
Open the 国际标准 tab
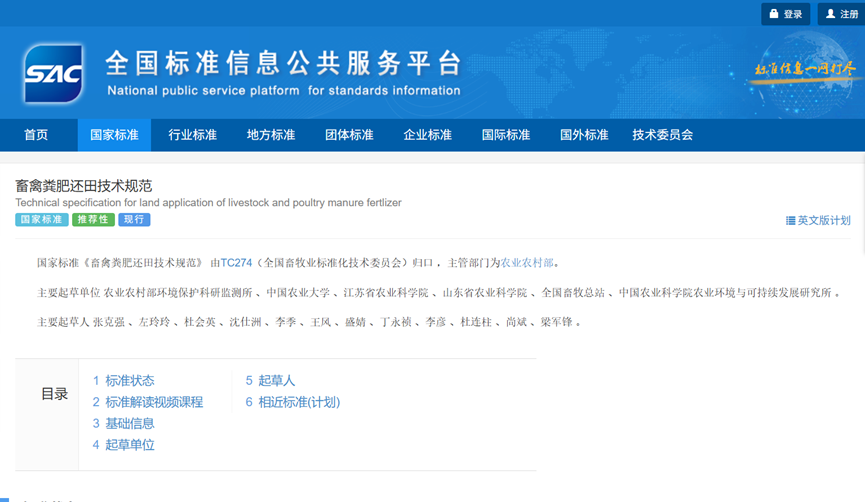pos(506,135)
